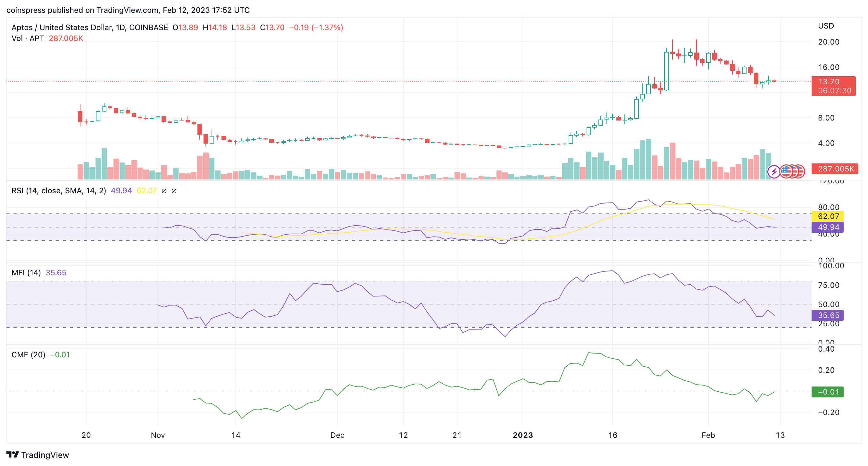Screen dimensions: 868x466
Task: Click the green −0.01 tag on the CMF axis
Action: pos(828,392)
